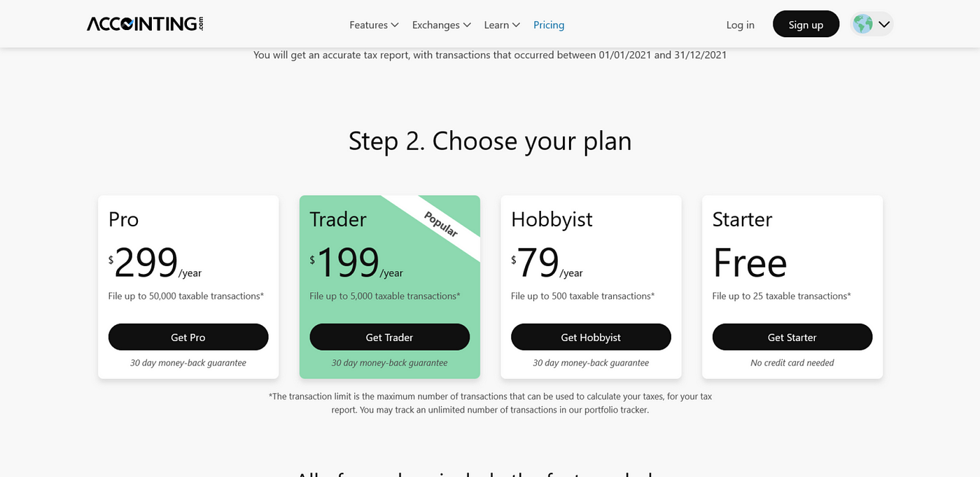Click the Step 2 Choose your plan heading
The height and width of the screenshot is (477, 980).
[x=490, y=141]
